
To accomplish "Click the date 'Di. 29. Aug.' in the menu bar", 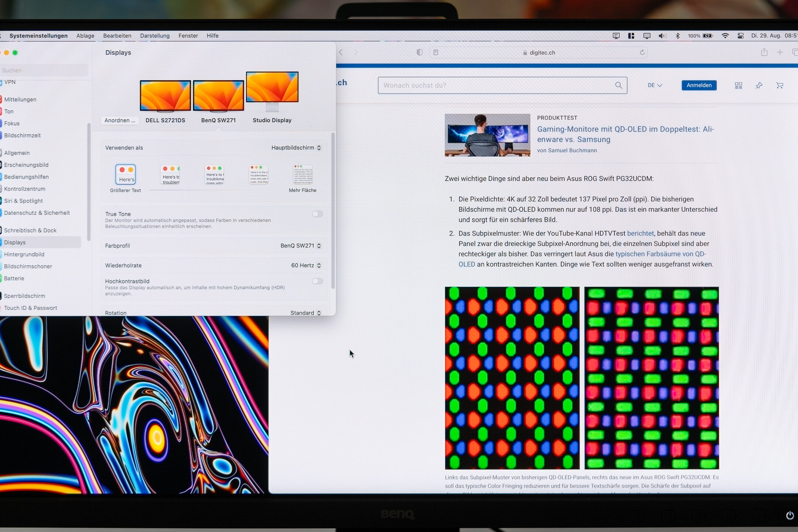I will (766, 36).
